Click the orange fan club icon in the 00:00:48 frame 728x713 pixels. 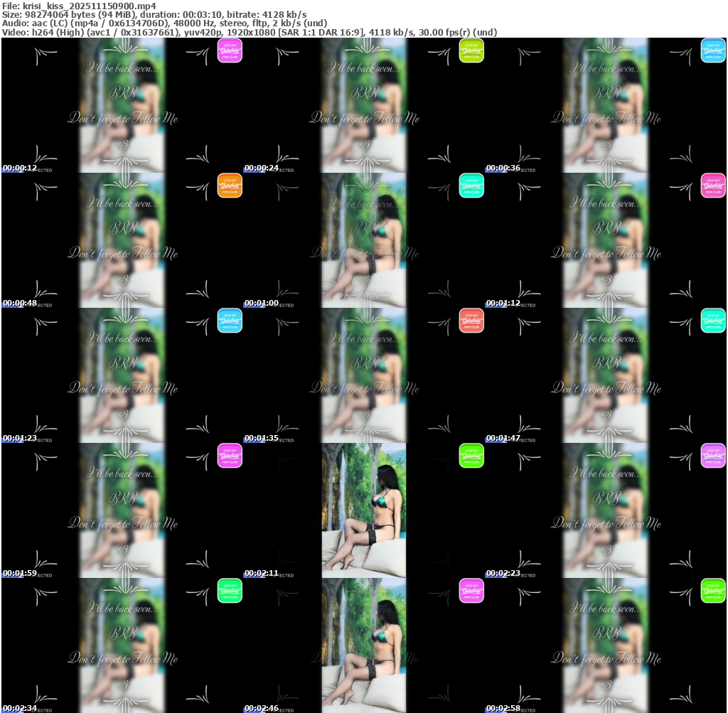coord(230,186)
